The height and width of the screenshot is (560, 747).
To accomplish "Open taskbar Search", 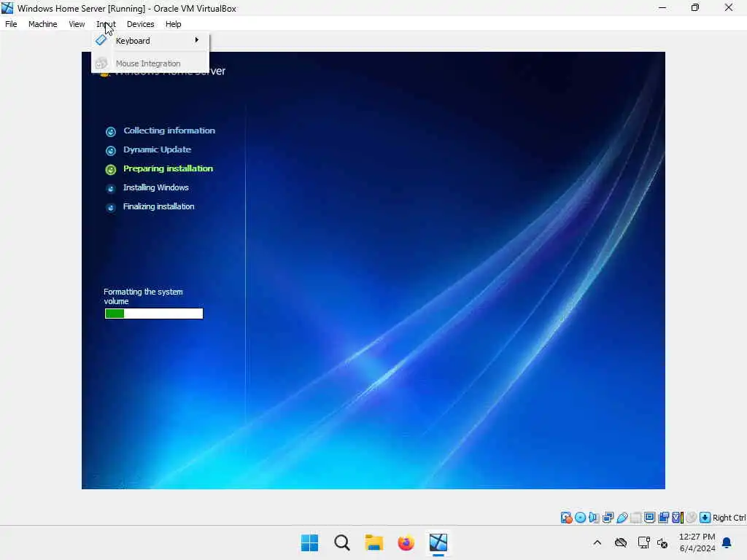I will click(x=341, y=542).
